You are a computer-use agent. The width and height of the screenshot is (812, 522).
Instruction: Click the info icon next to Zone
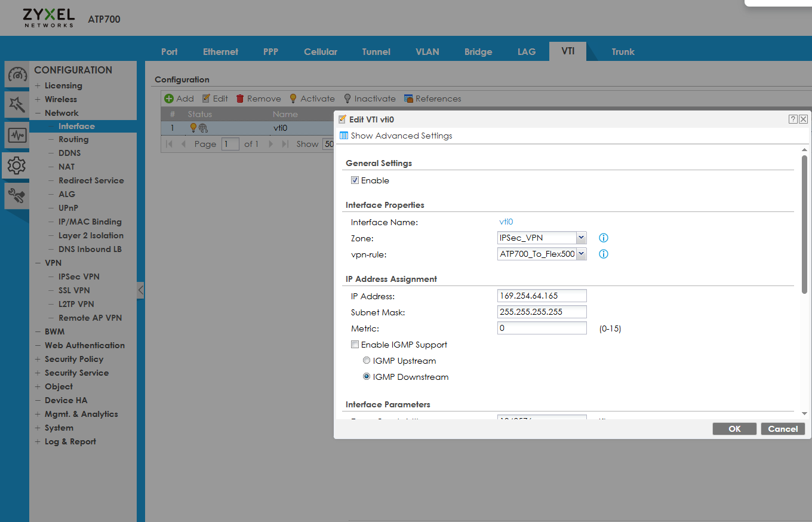click(603, 238)
